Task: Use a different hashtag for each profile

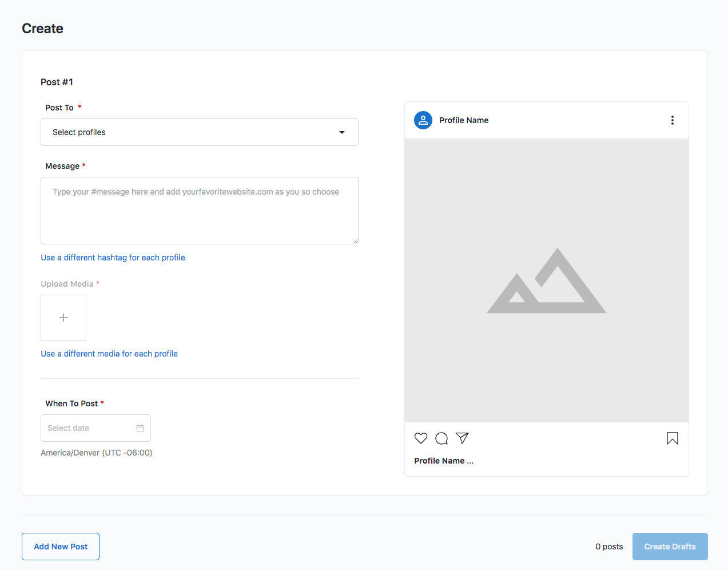Action: click(x=113, y=258)
